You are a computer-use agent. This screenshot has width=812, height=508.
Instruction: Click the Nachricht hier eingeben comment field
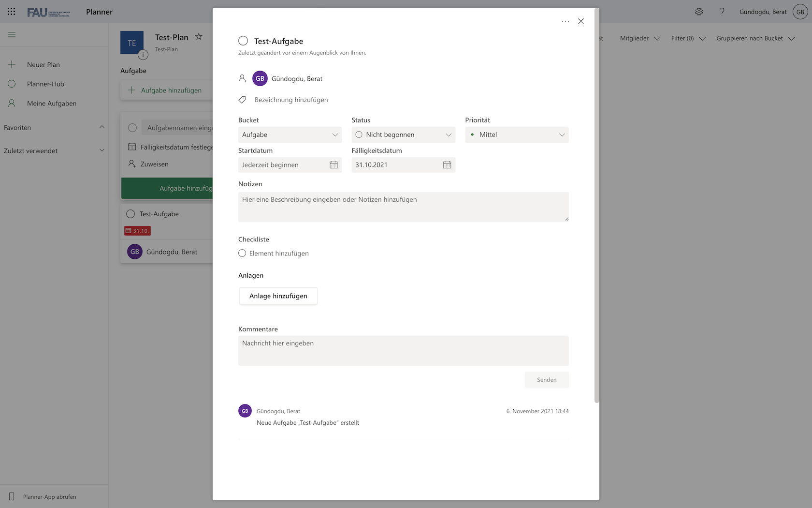[403, 350]
